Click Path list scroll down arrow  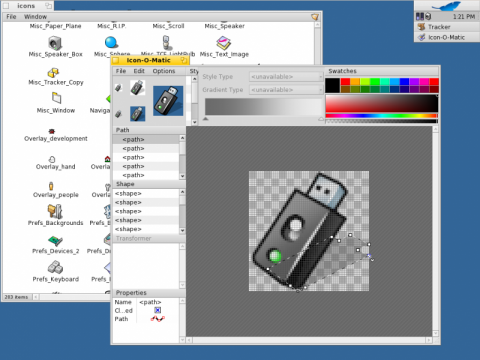point(182,176)
